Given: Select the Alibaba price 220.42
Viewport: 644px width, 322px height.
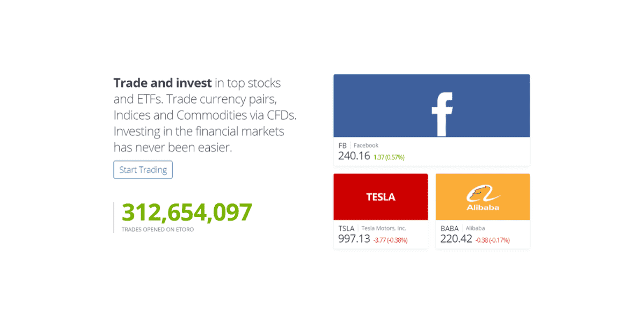Looking at the screenshot, I should [456, 239].
